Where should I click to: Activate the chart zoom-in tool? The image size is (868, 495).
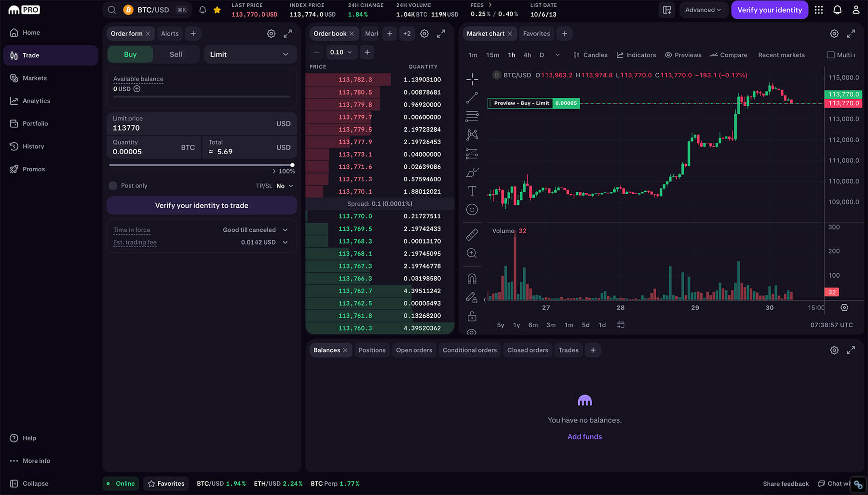click(472, 254)
